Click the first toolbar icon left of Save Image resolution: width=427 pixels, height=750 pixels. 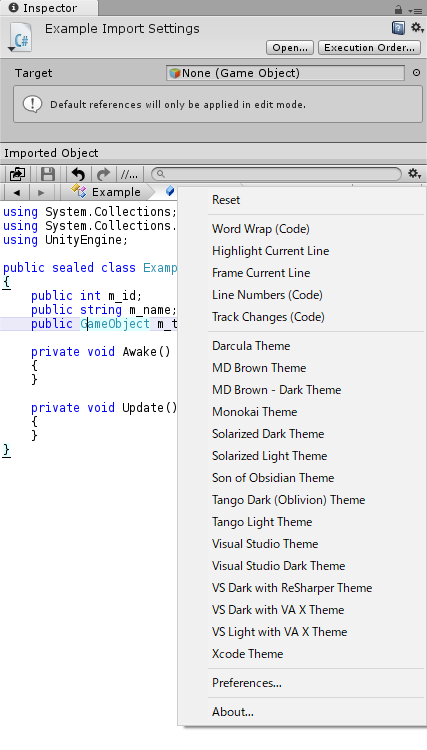(x=17, y=174)
